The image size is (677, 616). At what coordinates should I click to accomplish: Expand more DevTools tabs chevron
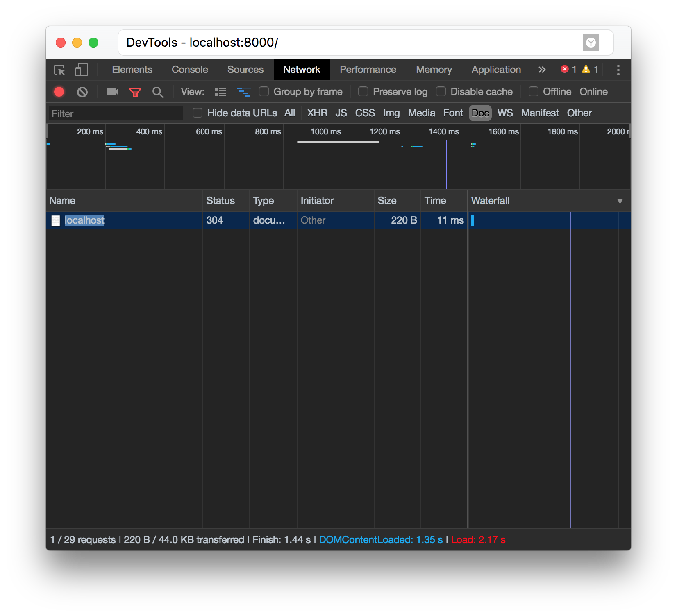click(542, 70)
